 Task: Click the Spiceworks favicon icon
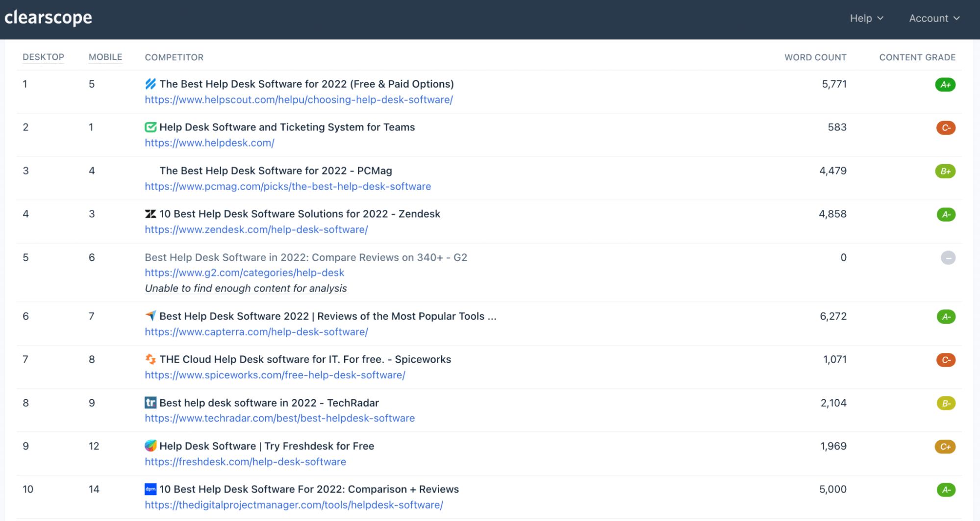[x=151, y=359]
